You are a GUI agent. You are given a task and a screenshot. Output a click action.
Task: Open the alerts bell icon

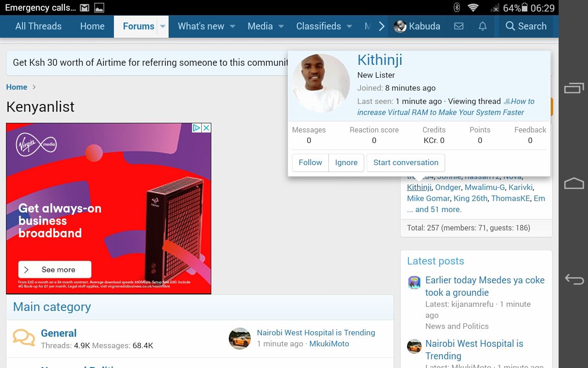click(482, 26)
